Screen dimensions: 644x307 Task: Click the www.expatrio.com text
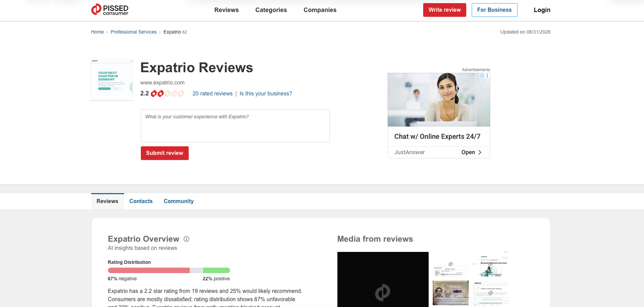coord(162,82)
